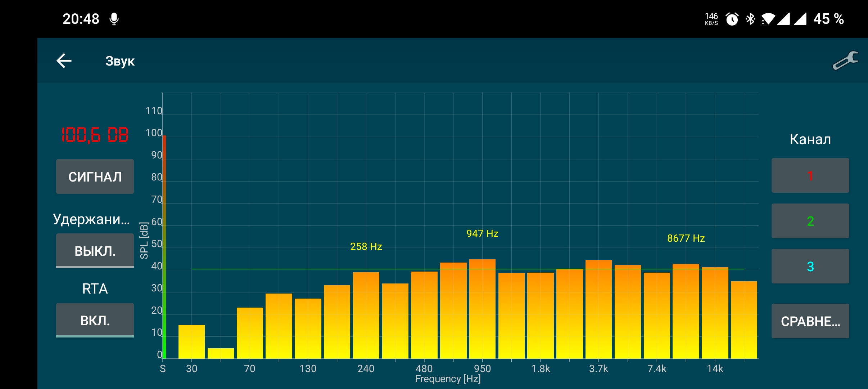Tap the battery percentage indicator

pyautogui.click(x=828, y=19)
